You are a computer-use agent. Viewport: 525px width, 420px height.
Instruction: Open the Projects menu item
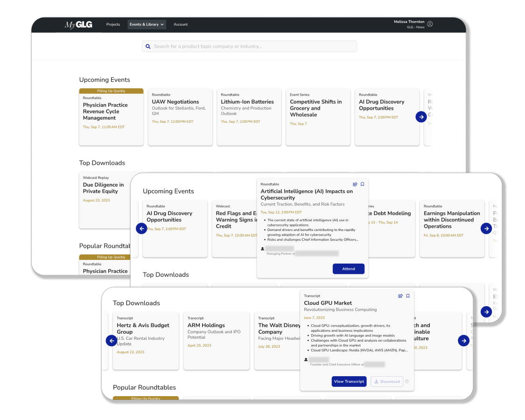point(113,24)
